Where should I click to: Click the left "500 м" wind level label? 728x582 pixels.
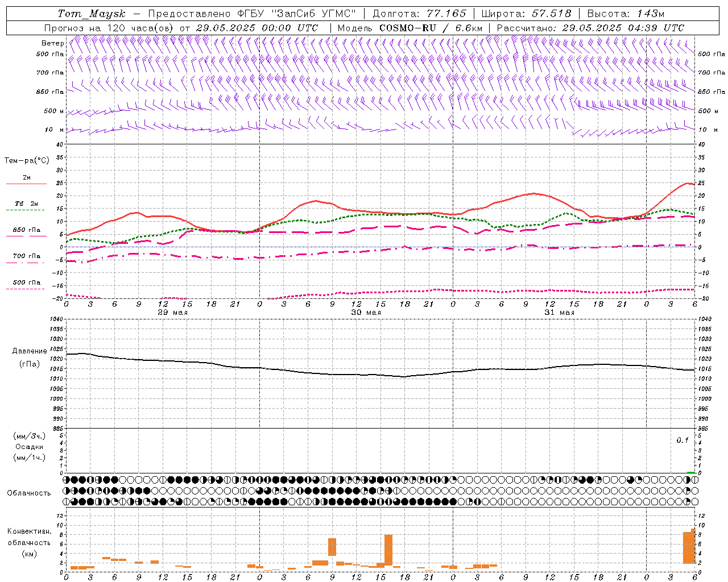(54, 111)
